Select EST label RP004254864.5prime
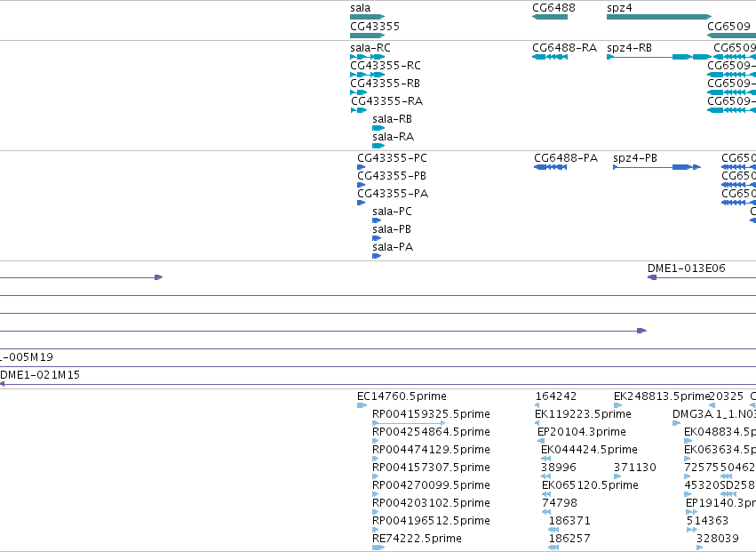 (431, 432)
